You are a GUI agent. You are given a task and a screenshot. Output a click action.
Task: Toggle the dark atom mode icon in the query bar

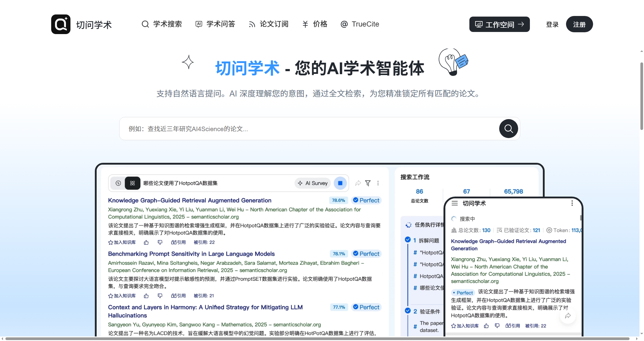click(x=132, y=183)
